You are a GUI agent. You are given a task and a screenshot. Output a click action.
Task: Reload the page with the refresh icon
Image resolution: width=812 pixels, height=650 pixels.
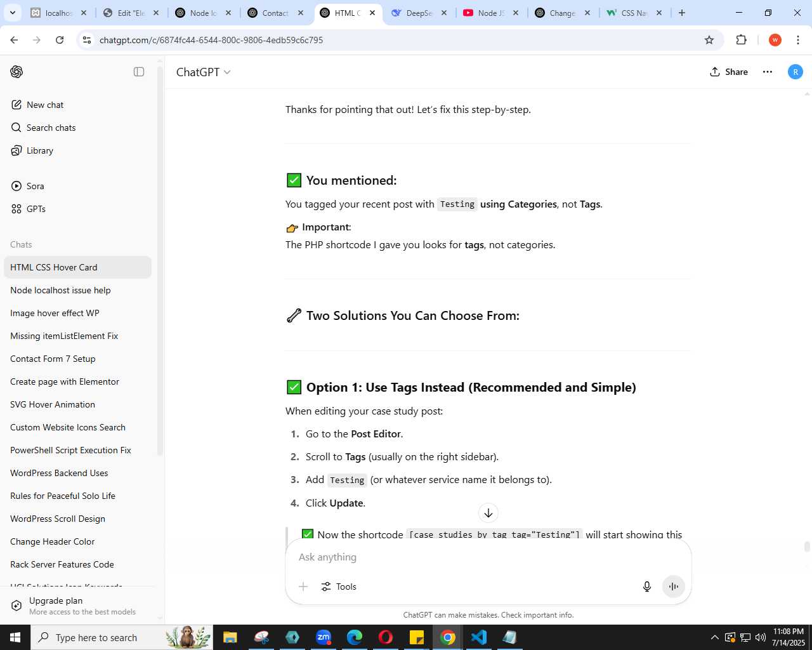pos(60,40)
